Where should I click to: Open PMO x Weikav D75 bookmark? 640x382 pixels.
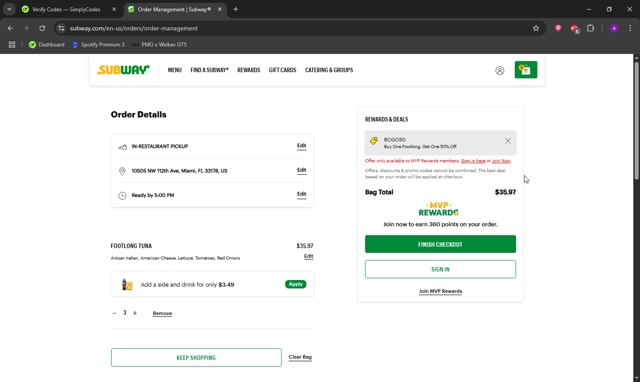[x=159, y=44]
